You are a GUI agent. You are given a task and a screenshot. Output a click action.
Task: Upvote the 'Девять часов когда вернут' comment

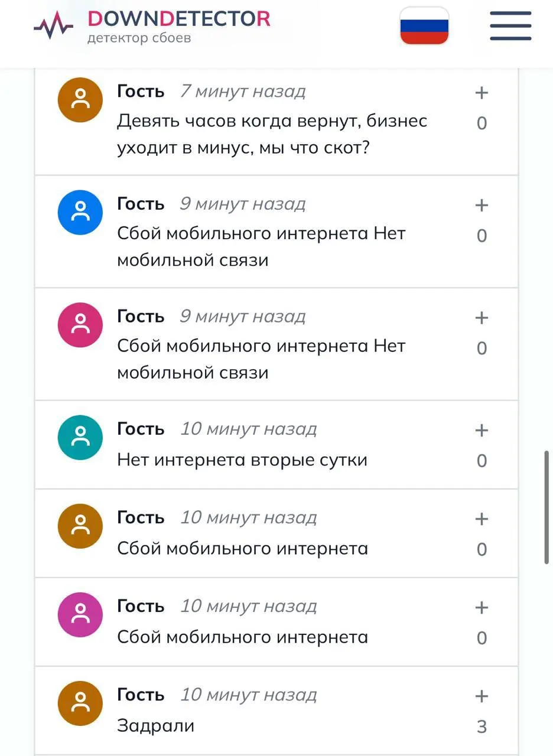pyautogui.click(x=482, y=93)
